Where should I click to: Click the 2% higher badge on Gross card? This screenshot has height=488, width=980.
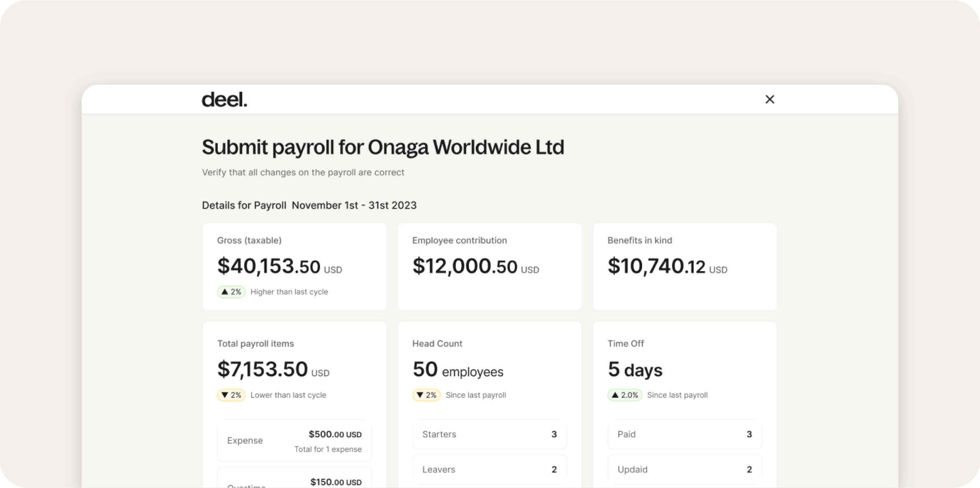click(x=231, y=291)
